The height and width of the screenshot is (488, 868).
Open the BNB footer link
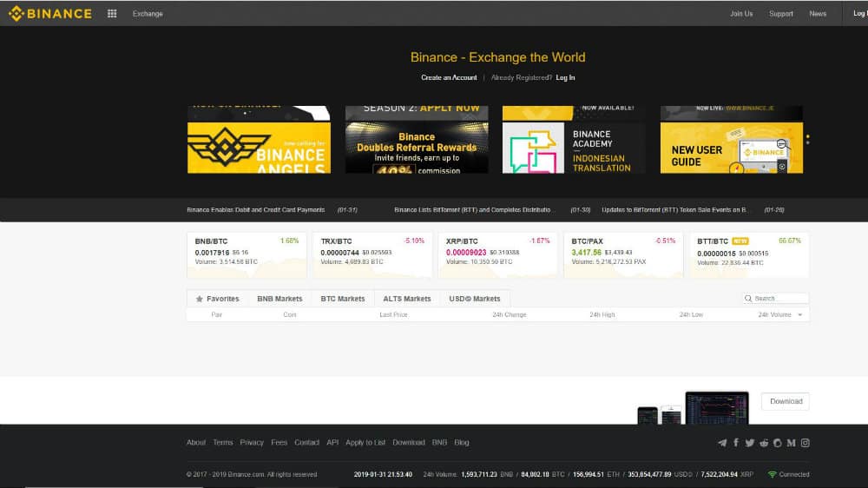(x=439, y=443)
